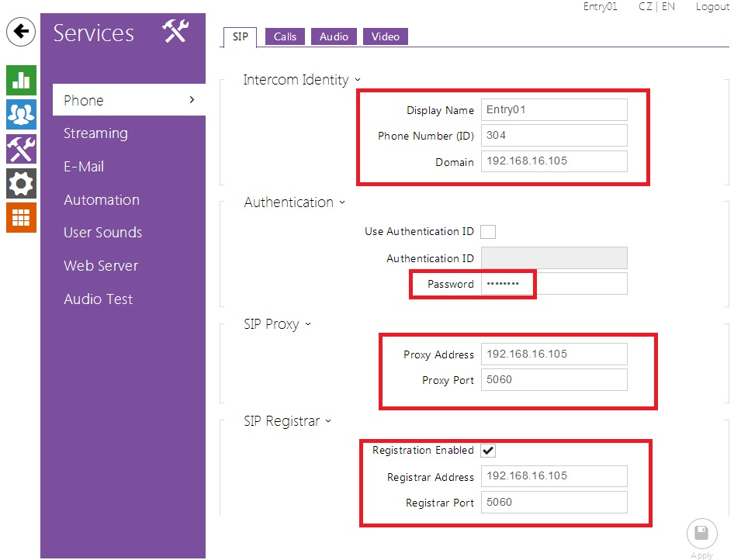Open the orange System grid icon
This screenshot has width=734, height=560.
(x=21, y=218)
